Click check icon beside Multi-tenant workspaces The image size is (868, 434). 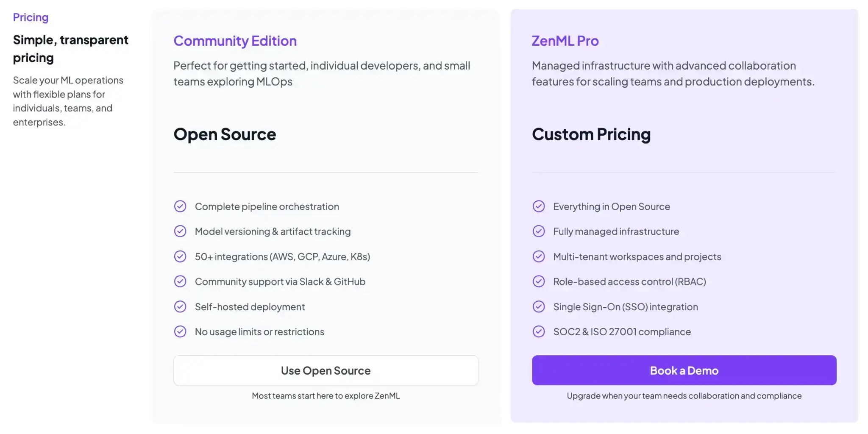539,256
